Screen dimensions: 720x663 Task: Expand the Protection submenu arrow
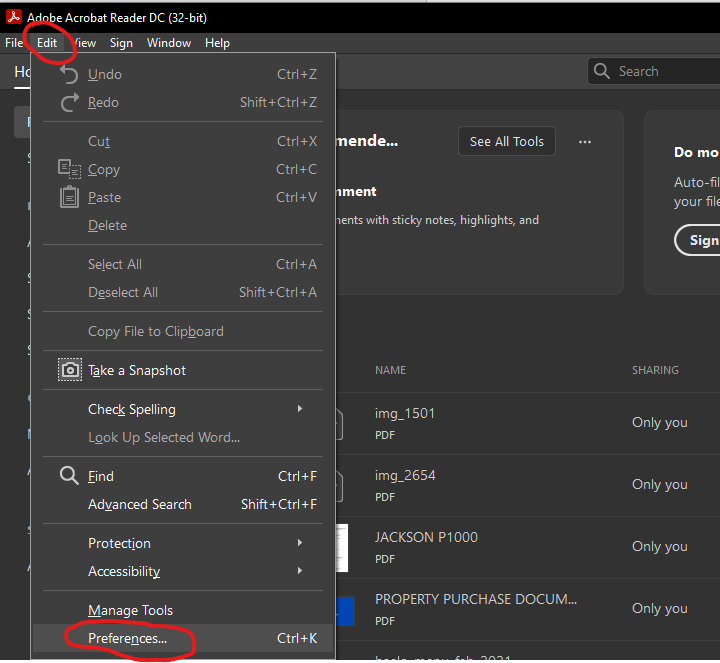click(x=300, y=543)
